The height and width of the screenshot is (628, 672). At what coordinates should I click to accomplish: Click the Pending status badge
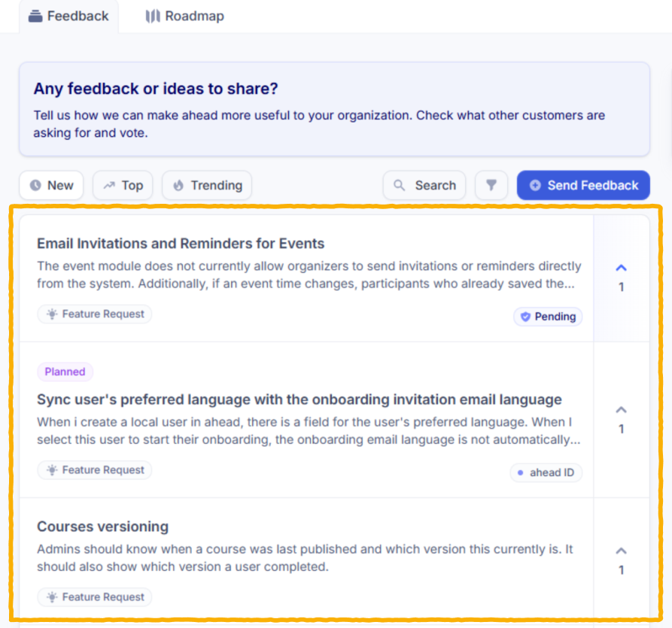tap(548, 317)
